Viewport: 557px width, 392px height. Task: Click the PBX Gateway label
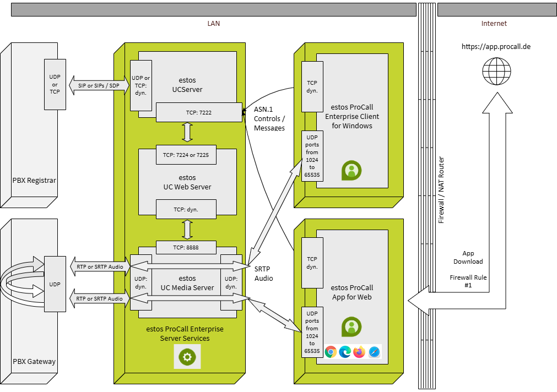tap(34, 362)
